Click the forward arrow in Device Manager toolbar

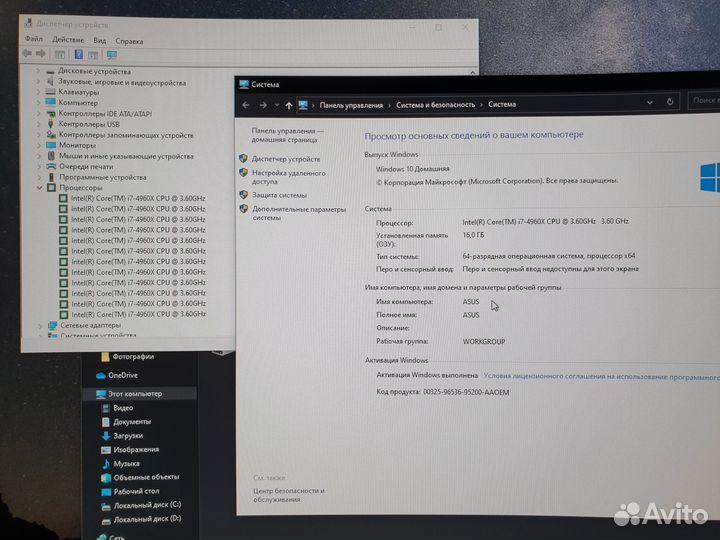pyautogui.click(x=41, y=54)
